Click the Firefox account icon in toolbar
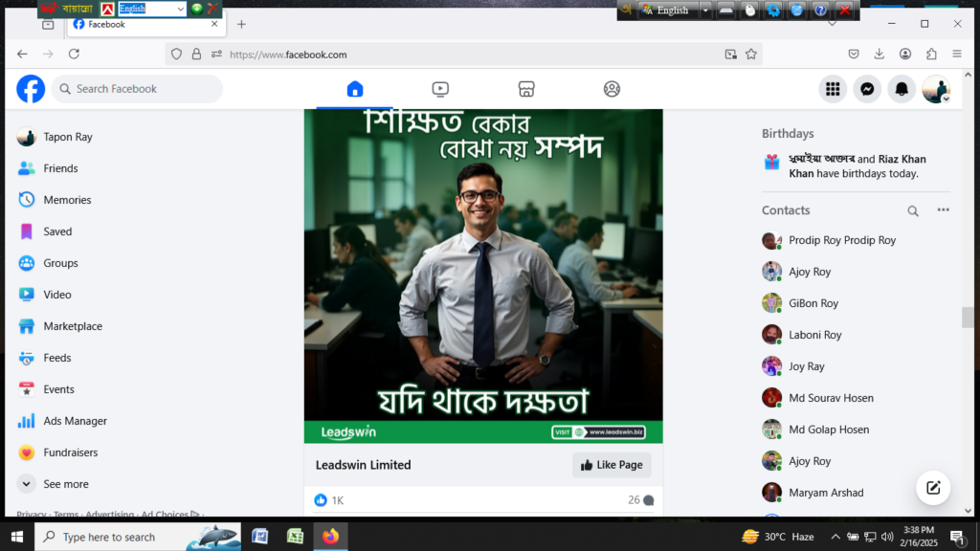The image size is (980, 551). tap(904, 54)
